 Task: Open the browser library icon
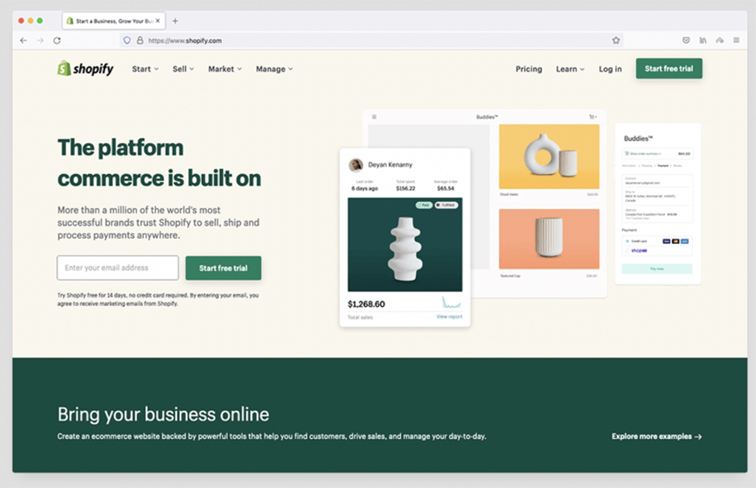(x=703, y=41)
